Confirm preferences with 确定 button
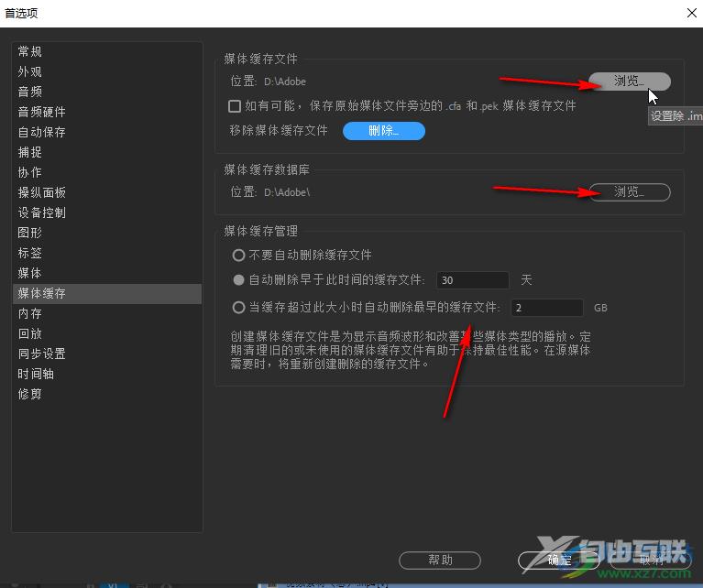Image resolution: width=703 pixels, height=588 pixels. pos(559,561)
